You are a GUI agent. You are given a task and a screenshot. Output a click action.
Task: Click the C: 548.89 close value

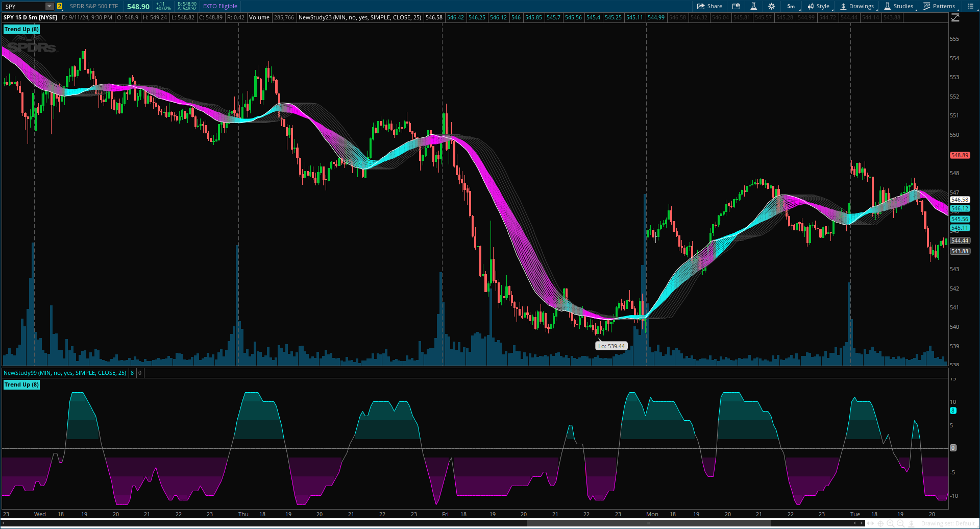tap(211, 17)
